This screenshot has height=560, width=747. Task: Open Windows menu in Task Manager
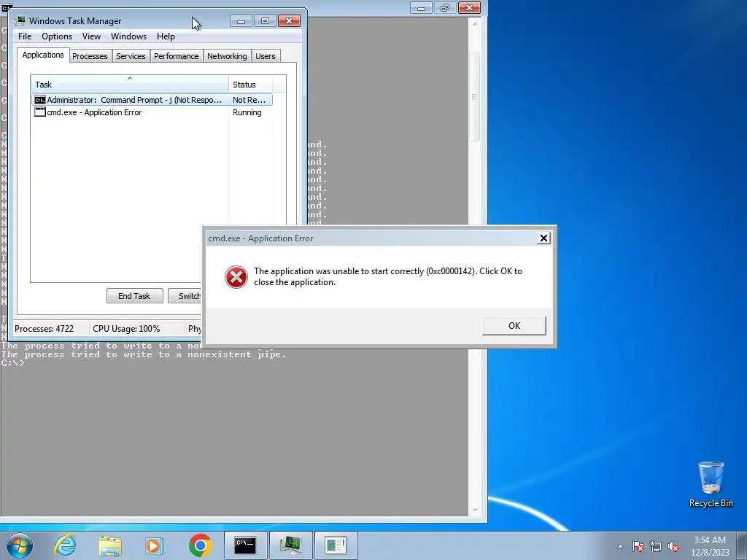click(128, 36)
